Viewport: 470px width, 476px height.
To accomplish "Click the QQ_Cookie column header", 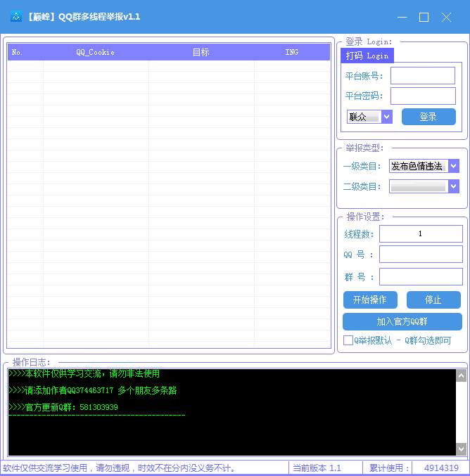I will pyautogui.click(x=96, y=52).
